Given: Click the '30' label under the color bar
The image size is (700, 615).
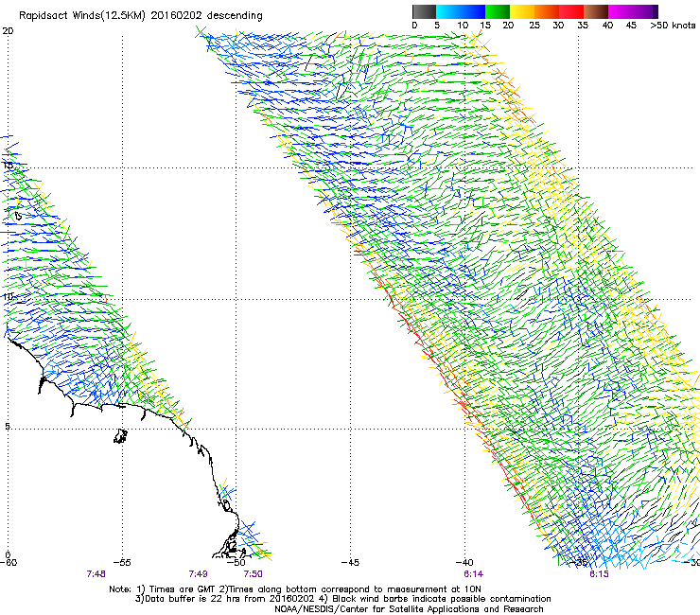Looking at the screenshot, I should 558,26.
